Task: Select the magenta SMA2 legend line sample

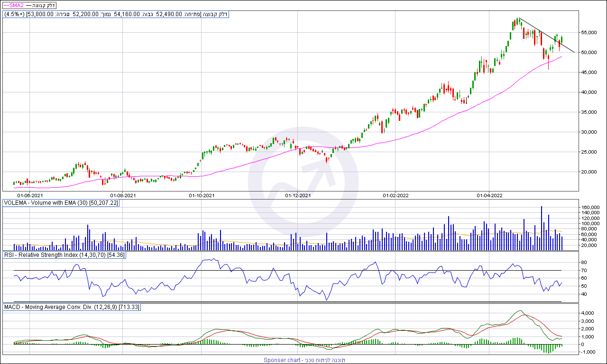Action: (x=6, y=5)
